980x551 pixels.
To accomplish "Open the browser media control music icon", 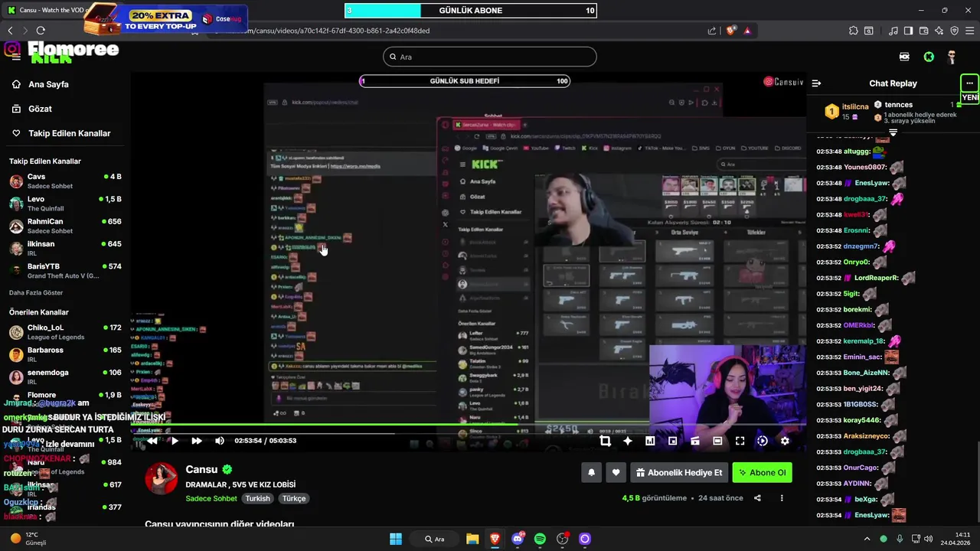I will click(893, 31).
